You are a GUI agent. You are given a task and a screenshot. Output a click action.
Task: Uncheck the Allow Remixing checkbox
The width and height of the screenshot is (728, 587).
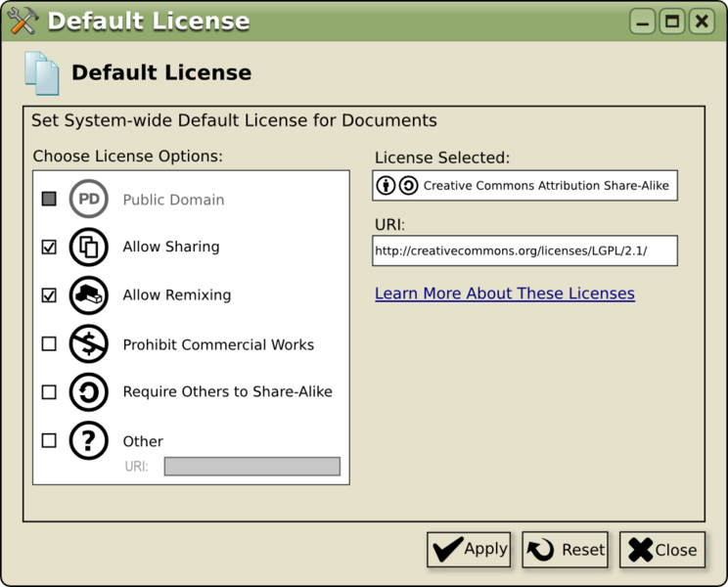49,295
